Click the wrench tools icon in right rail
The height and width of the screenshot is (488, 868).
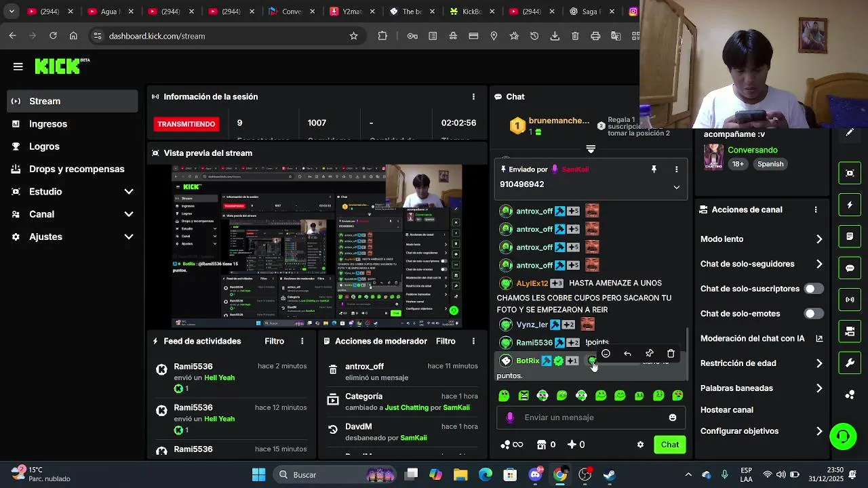850,363
